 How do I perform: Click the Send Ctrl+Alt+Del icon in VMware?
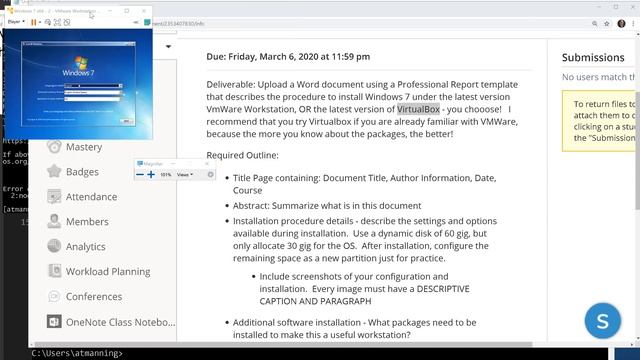(48, 22)
